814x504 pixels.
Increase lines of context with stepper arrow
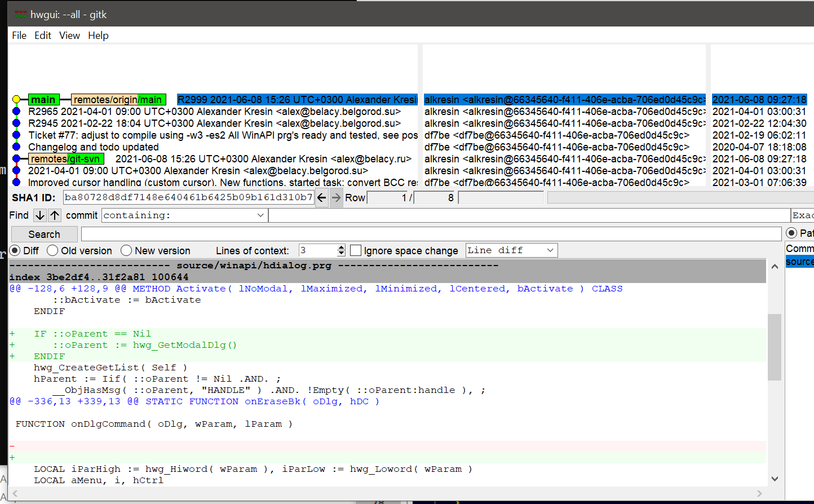click(x=340, y=247)
